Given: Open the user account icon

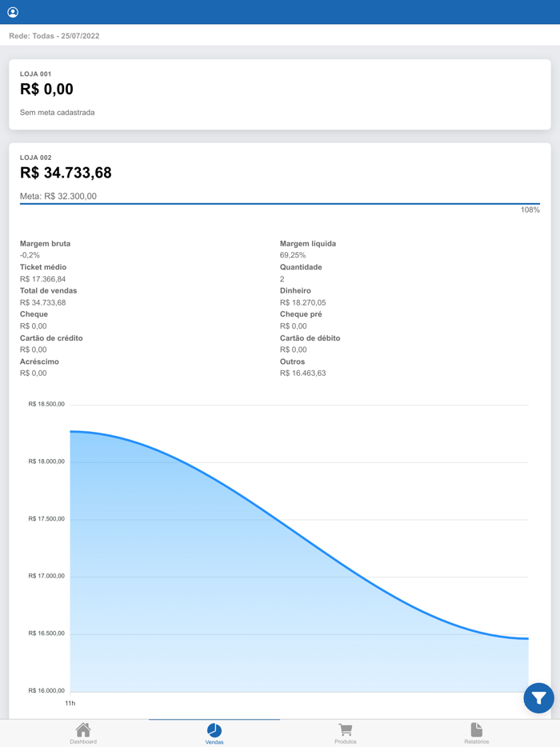Looking at the screenshot, I should pyautogui.click(x=14, y=11).
